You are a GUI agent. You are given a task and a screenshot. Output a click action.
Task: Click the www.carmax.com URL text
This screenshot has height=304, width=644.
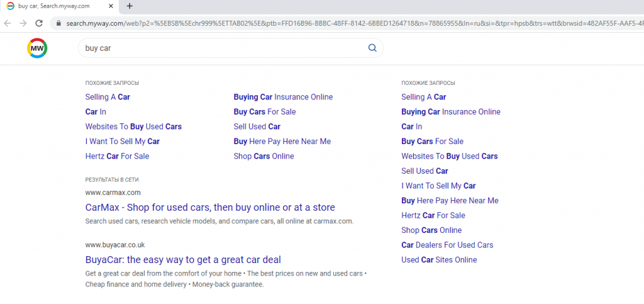click(x=113, y=192)
